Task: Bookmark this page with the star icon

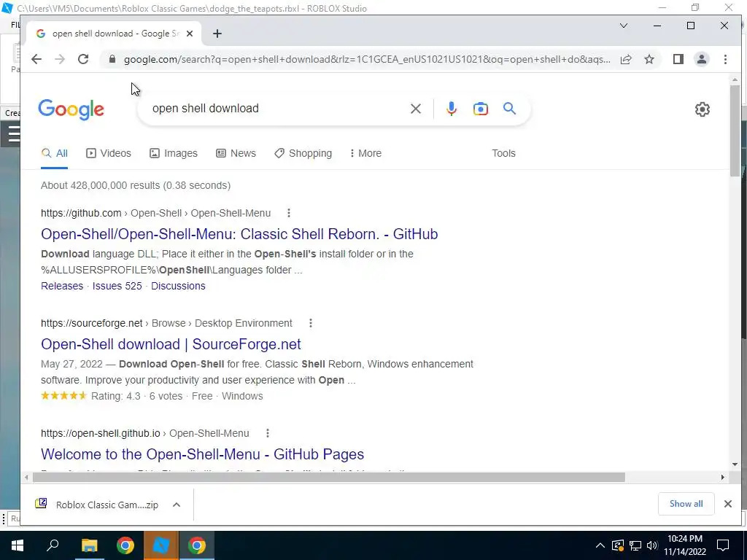Action: (x=649, y=59)
